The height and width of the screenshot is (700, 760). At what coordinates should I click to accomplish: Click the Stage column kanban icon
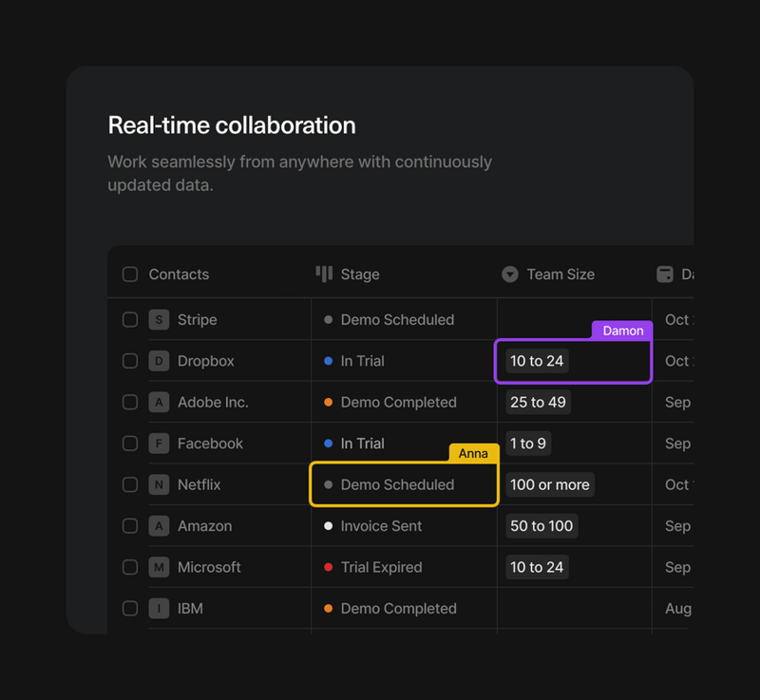click(324, 274)
